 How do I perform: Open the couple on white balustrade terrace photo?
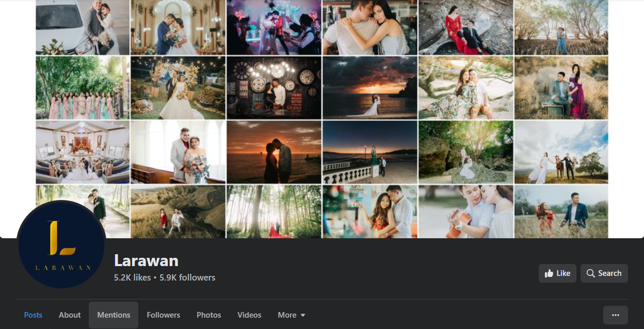point(369,152)
